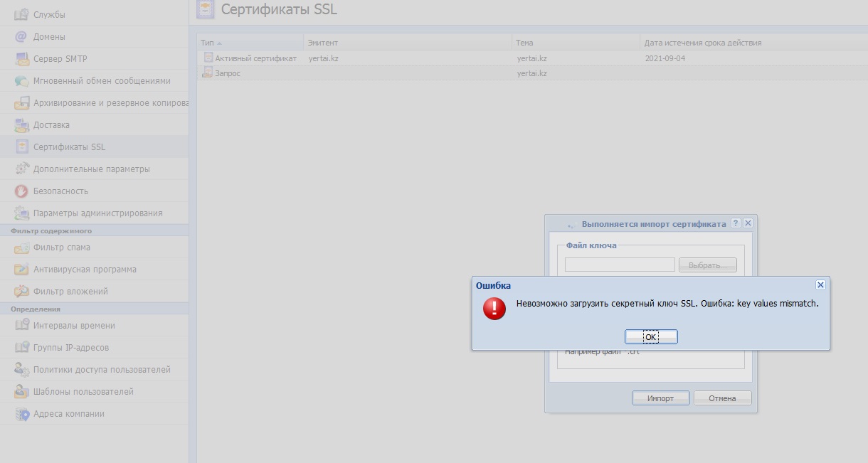Screen dimensions: 868x463
Task: Click the red error alert icon
Action: point(494,308)
